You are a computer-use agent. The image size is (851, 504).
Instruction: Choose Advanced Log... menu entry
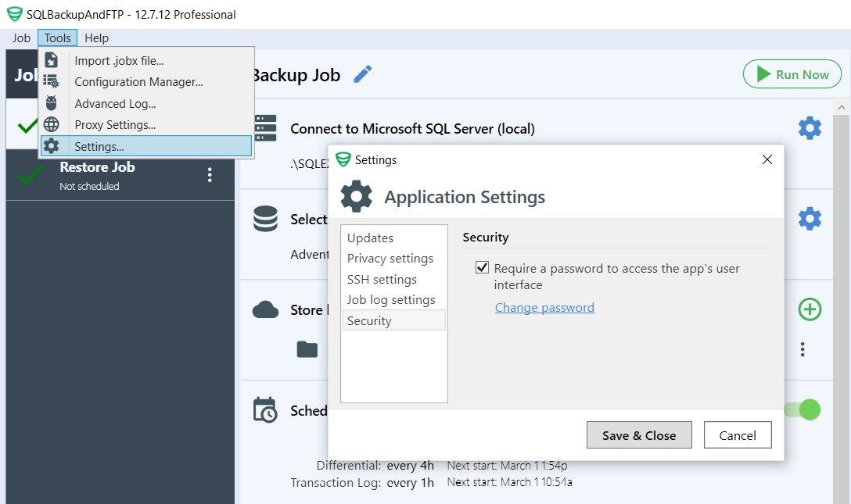(x=146, y=103)
